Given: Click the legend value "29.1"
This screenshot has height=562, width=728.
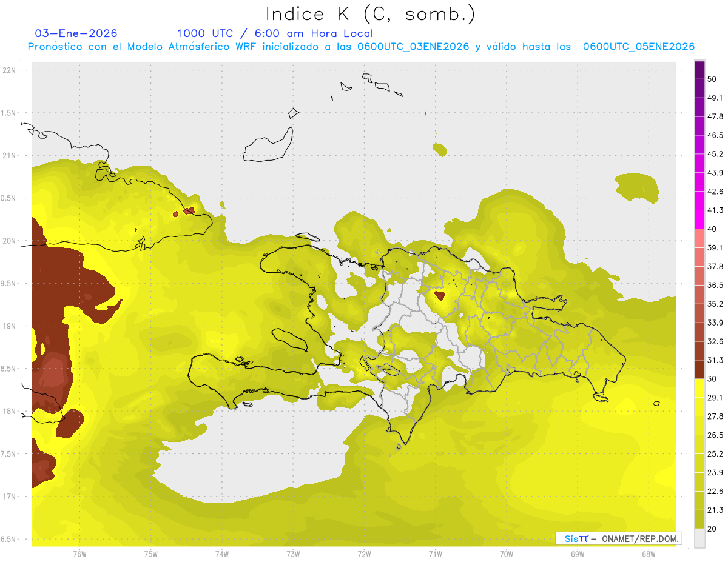Looking at the screenshot, I should click(x=715, y=398).
